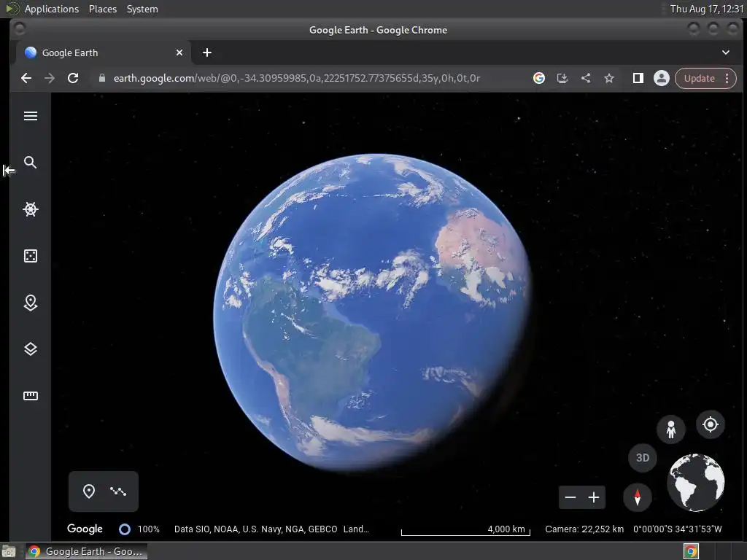The height and width of the screenshot is (560, 747).
Task: Click the Google icon in address bar
Action: 539,78
